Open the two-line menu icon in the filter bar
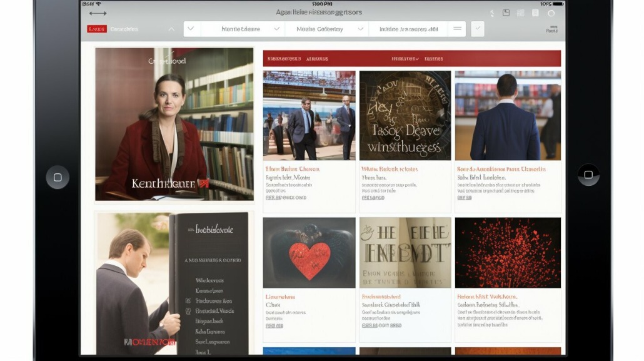The image size is (644, 361). click(x=457, y=29)
